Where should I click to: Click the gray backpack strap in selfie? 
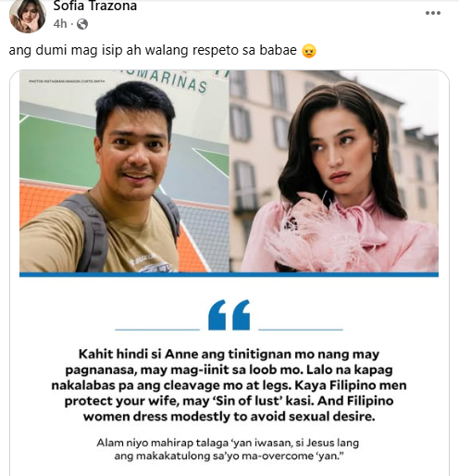90,233
